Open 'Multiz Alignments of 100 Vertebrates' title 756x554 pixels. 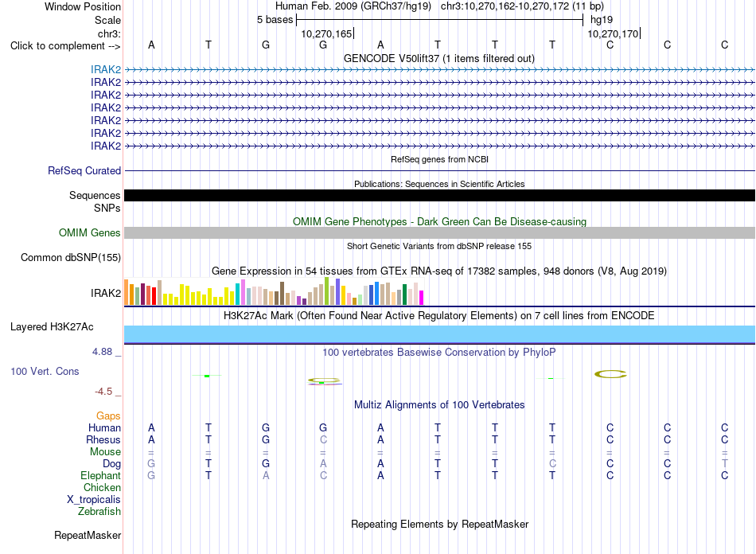439,405
